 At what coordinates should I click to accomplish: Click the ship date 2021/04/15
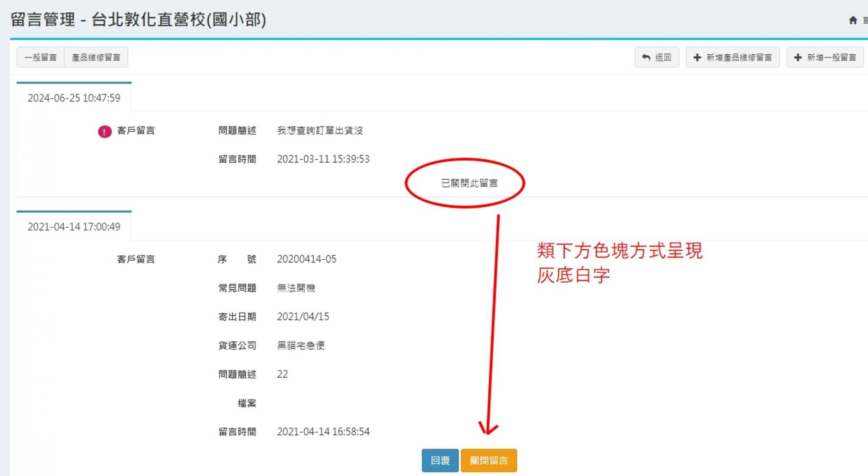point(303,317)
